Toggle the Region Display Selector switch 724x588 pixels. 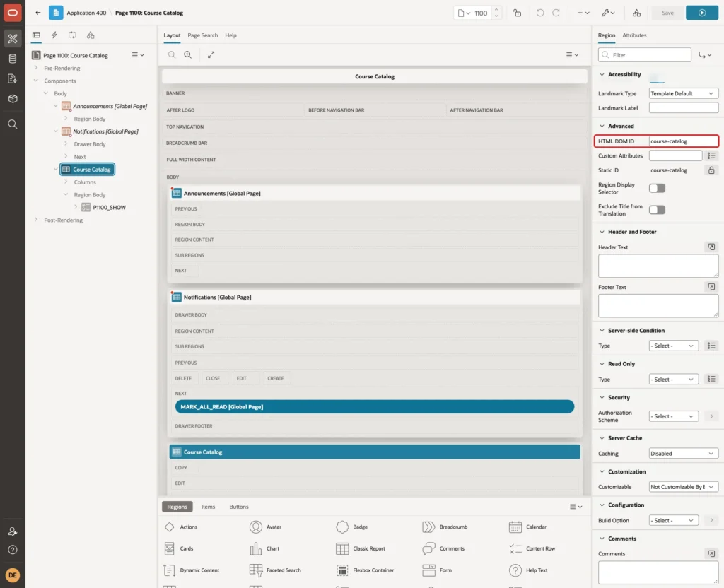tap(657, 188)
